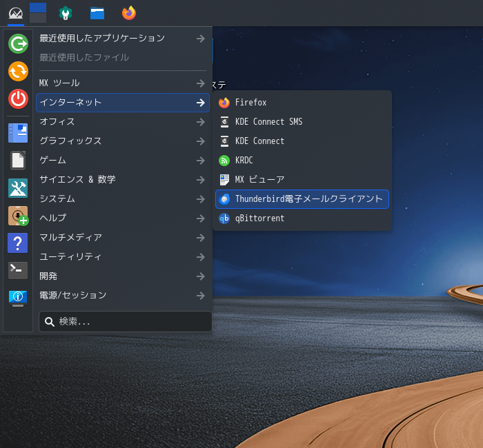The height and width of the screenshot is (448, 483).
Task: Open the マルチメディア category
Action: (x=123, y=238)
